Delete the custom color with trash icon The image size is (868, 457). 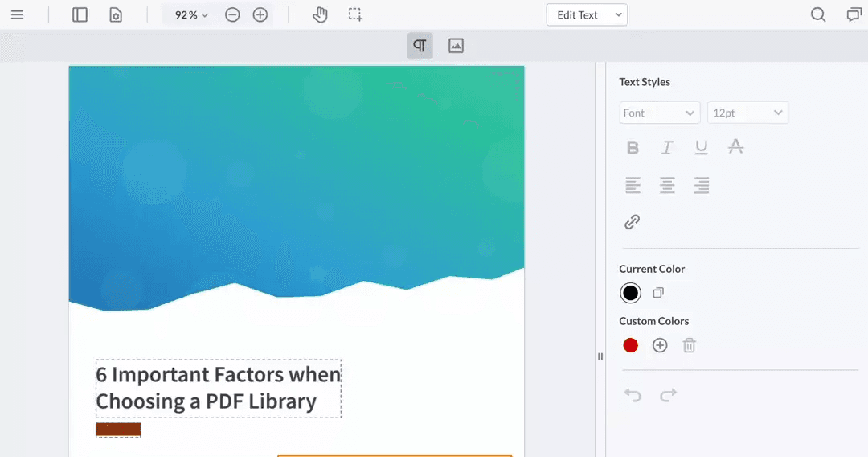689,345
